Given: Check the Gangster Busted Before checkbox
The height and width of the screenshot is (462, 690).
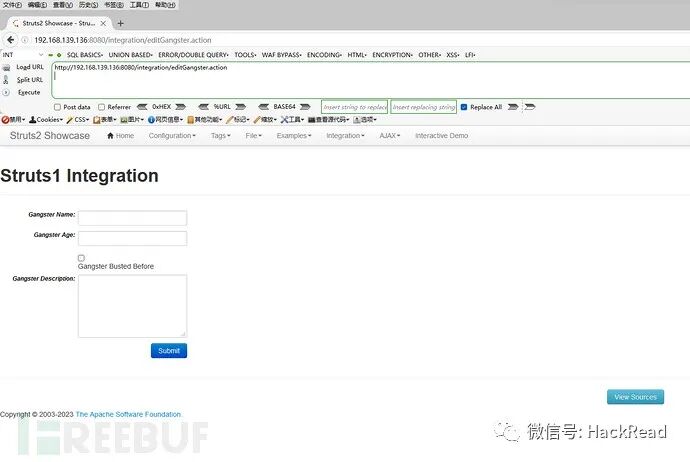Looking at the screenshot, I should [81, 258].
